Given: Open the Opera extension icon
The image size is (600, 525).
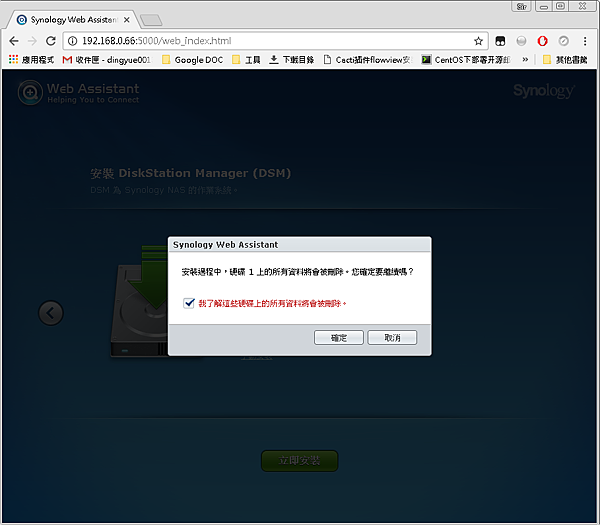Looking at the screenshot, I should tap(542, 41).
